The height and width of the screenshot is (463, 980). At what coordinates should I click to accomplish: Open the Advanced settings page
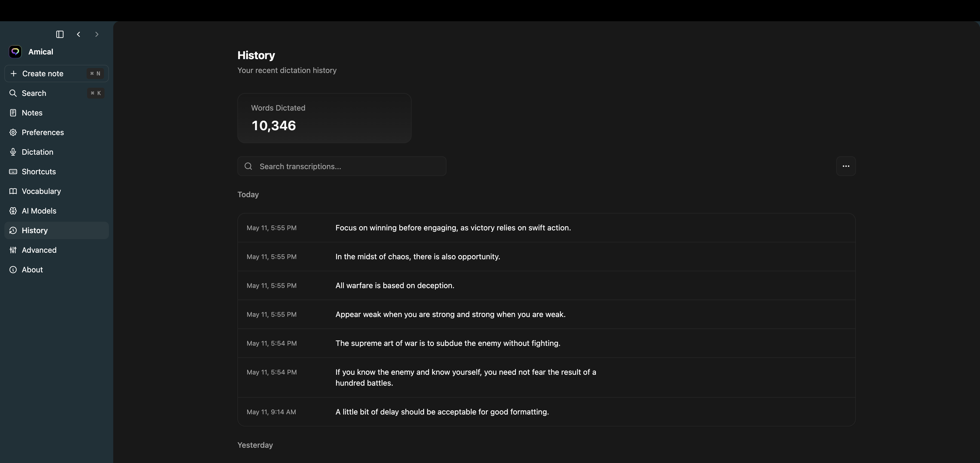[x=56, y=250]
